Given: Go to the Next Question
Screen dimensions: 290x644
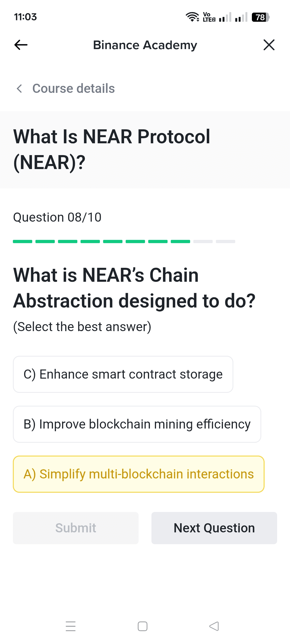Looking at the screenshot, I should point(214,528).
